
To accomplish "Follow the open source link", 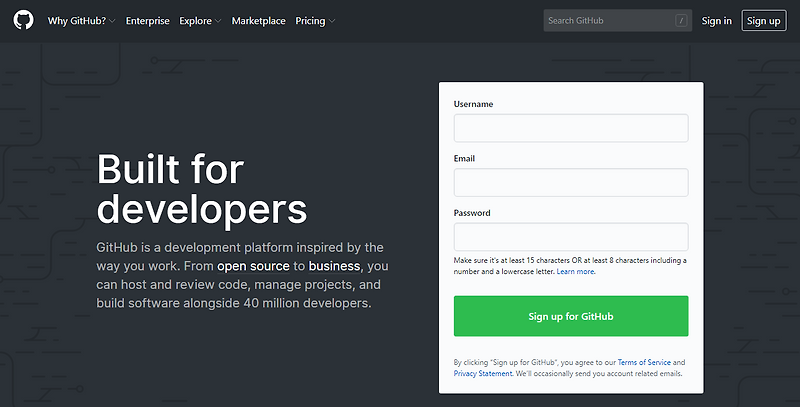I will click(x=253, y=266).
